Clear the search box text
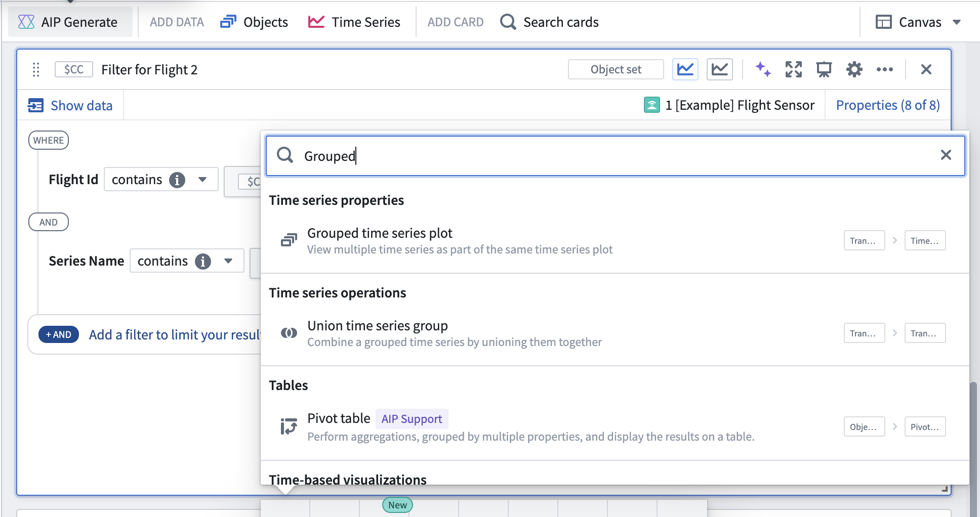The height and width of the screenshot is (517, 980). (x=946, y=155)
